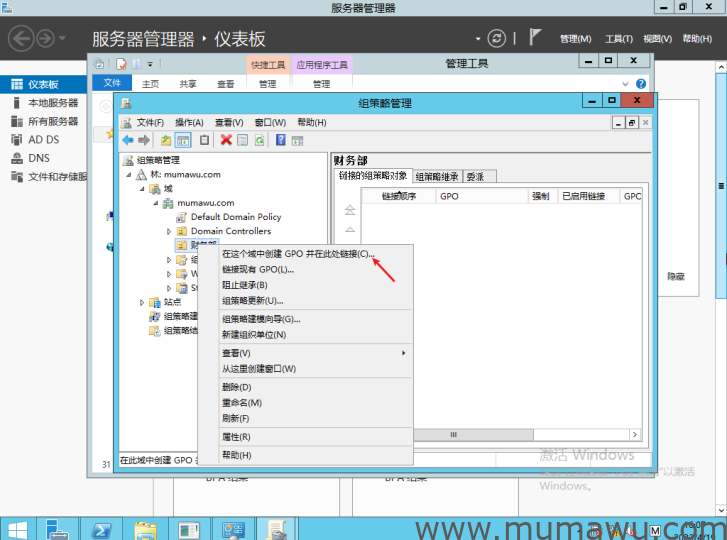Click 隐藏 link in Server Manager dashboard
This screenshot has height=540, width=727.
point(676,277)
